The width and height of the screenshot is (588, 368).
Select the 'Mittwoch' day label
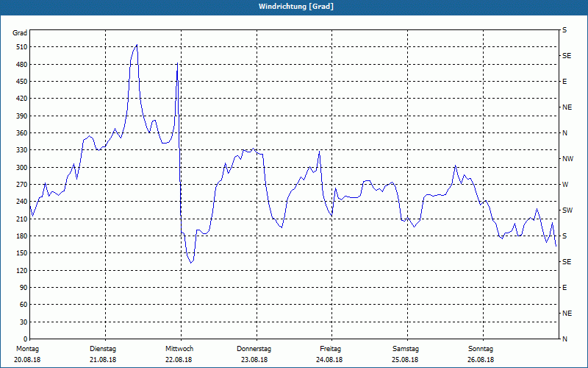pos(179,349)
